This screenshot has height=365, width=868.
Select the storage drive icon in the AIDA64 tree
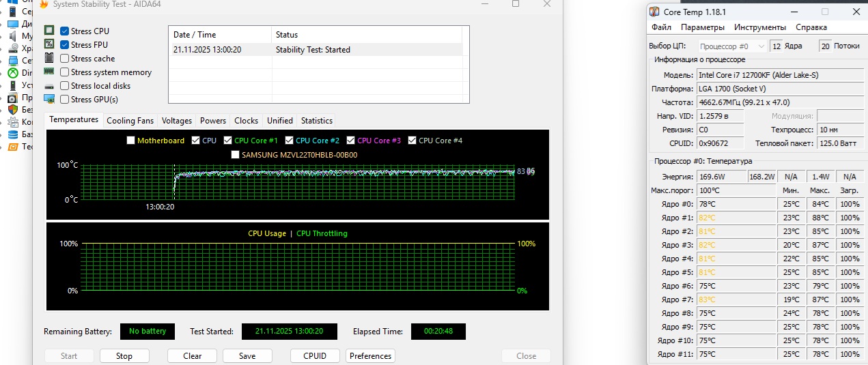13,48
